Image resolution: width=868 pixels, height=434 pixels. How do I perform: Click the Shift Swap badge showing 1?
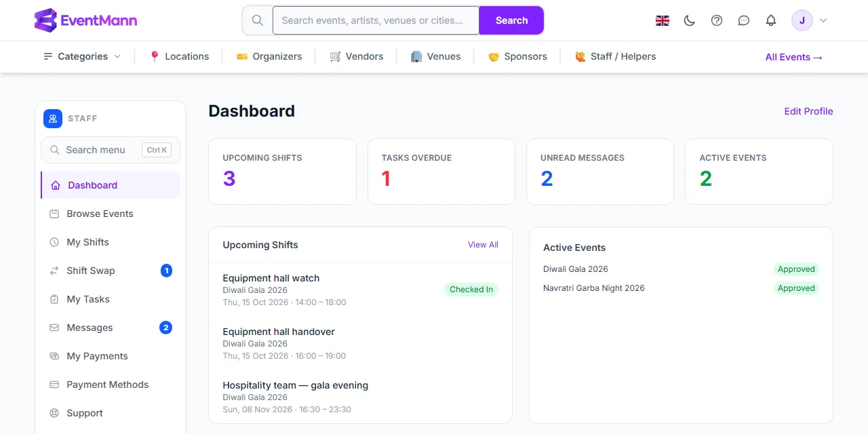166,271
